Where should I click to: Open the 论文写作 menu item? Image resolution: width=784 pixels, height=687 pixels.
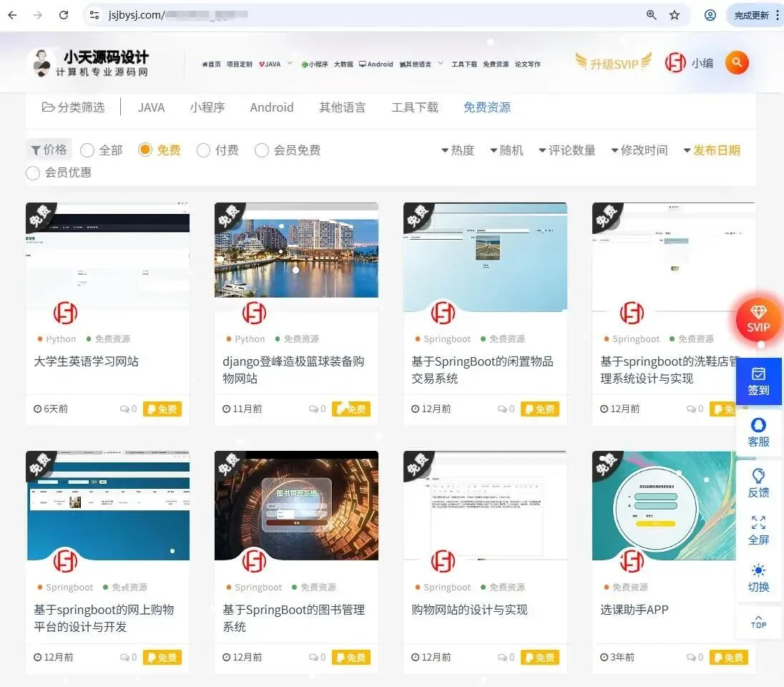[529, 64]
